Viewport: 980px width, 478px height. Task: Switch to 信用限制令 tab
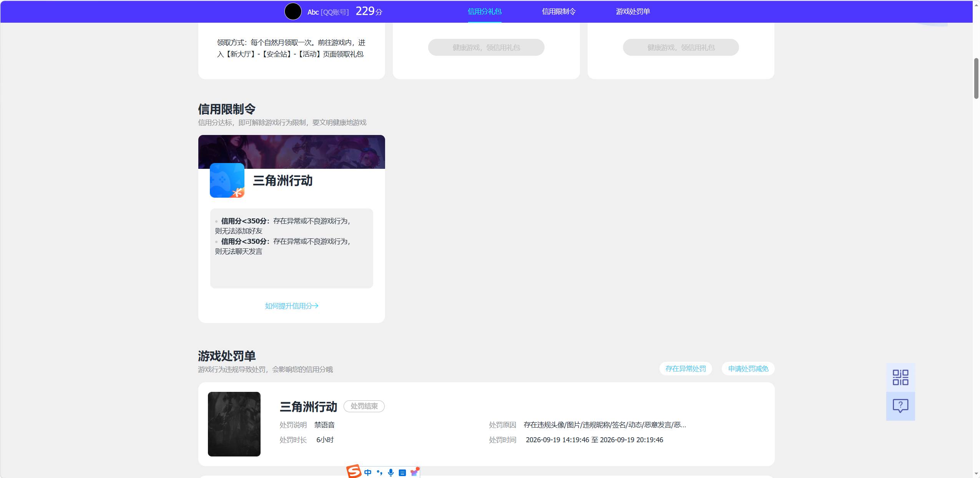coord(559,12)
